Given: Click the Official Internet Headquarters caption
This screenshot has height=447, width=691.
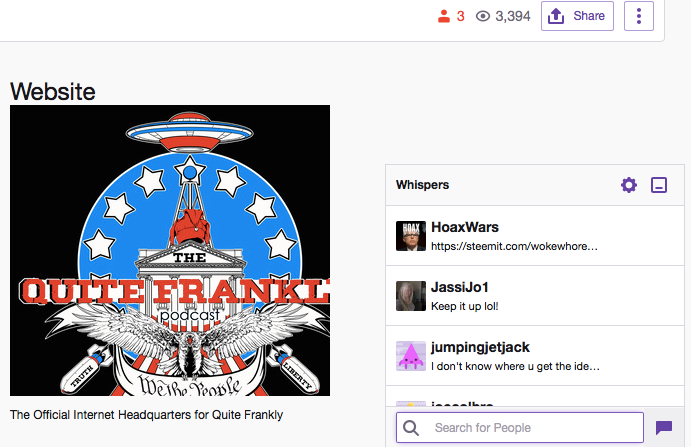Looking at the screenshot, I should tap(146, 415).
